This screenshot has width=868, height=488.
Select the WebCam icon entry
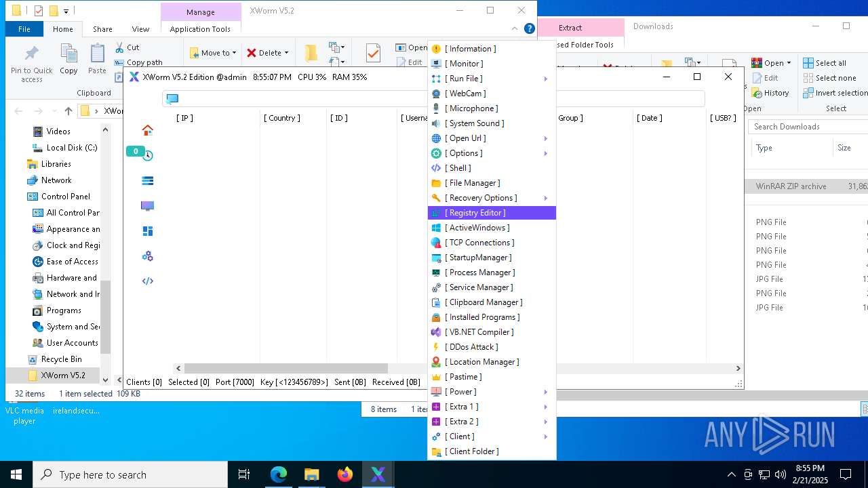point(436,94)
